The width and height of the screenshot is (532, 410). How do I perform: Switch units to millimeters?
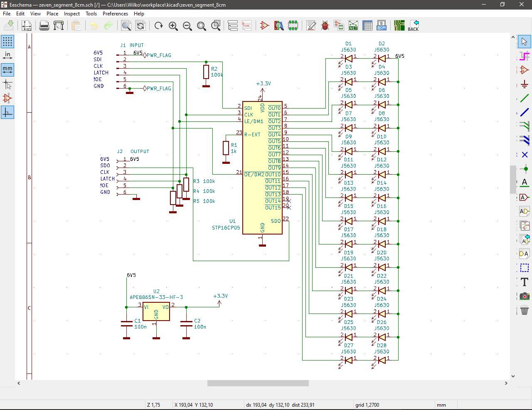click(7, 70)
